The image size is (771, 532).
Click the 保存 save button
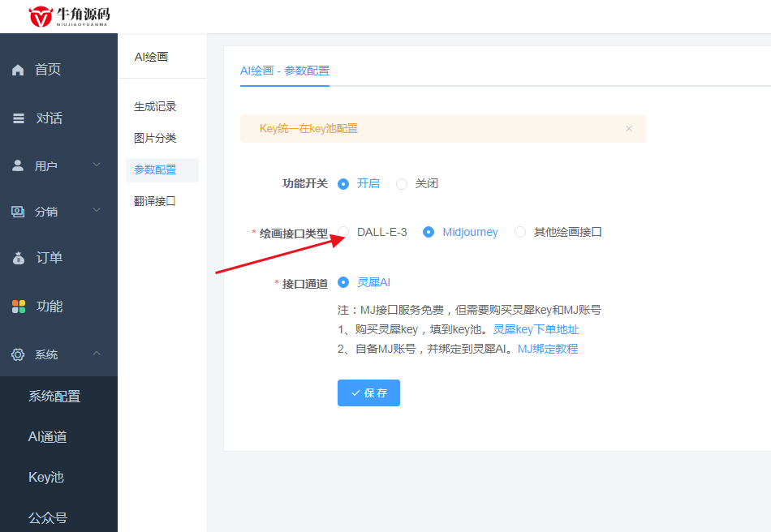coord(368,393)
